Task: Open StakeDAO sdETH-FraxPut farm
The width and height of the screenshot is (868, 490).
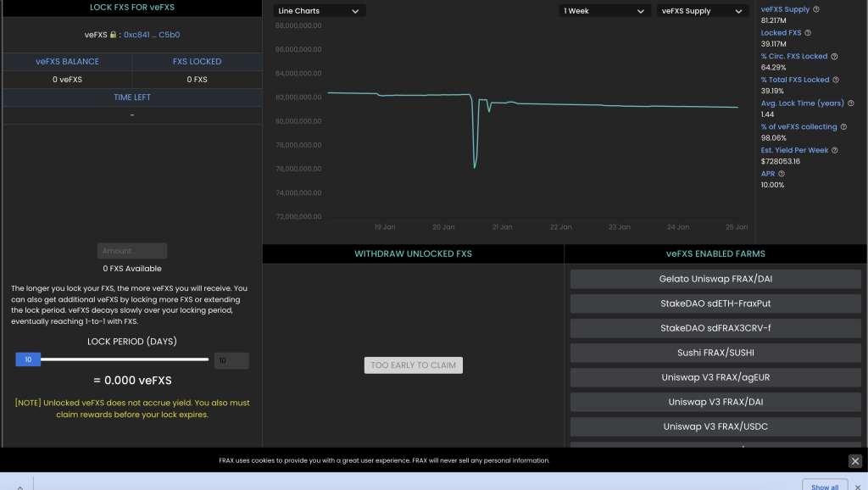Action: pos(715,303)
